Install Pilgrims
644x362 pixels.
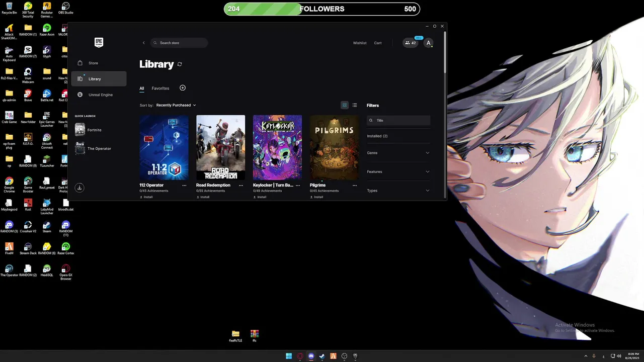click(x=316, y=197)
